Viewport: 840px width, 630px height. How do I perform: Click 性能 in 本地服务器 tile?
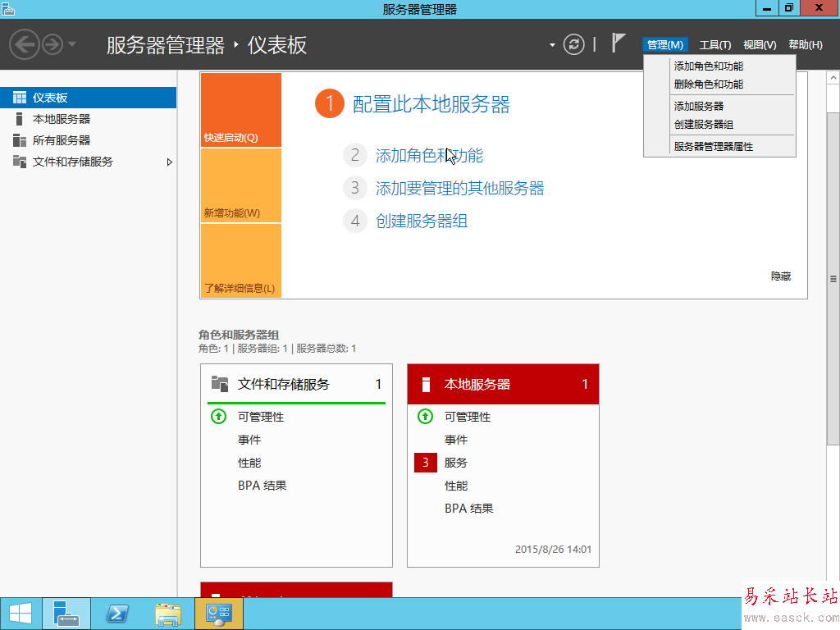point(456,486)
